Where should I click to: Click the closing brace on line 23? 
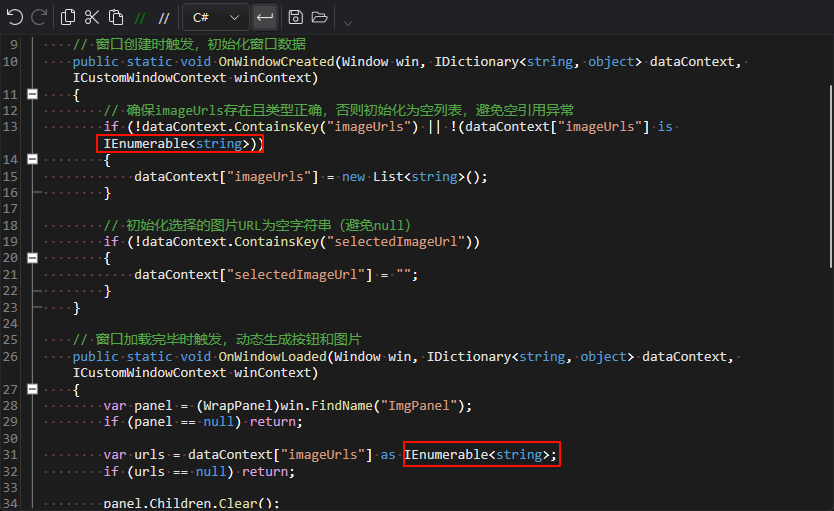tap(77, 308)
